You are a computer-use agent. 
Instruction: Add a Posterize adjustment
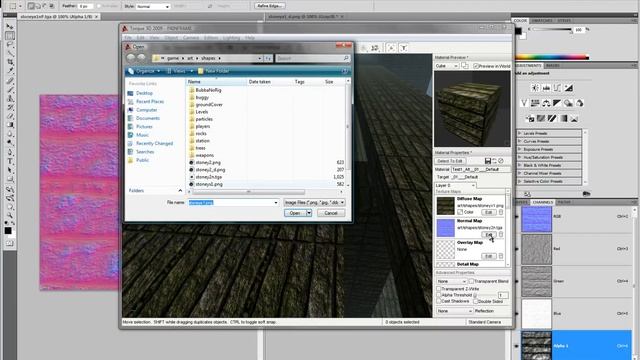tap(541, 119)
